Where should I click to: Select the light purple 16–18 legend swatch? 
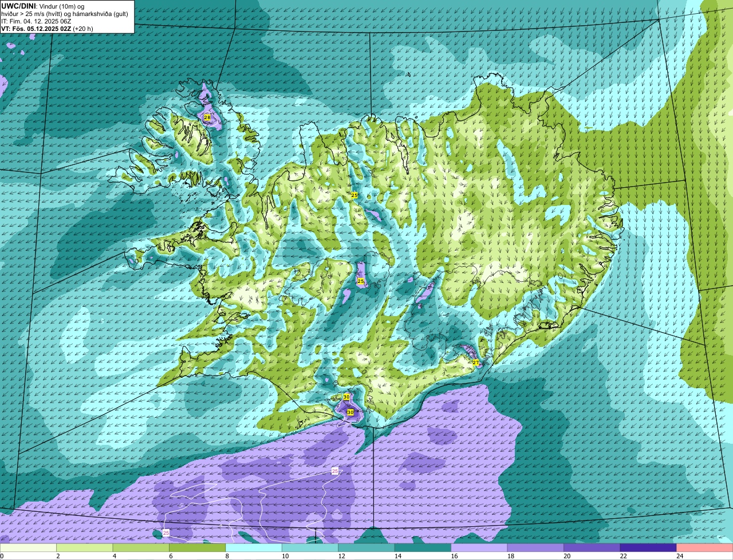479,548
